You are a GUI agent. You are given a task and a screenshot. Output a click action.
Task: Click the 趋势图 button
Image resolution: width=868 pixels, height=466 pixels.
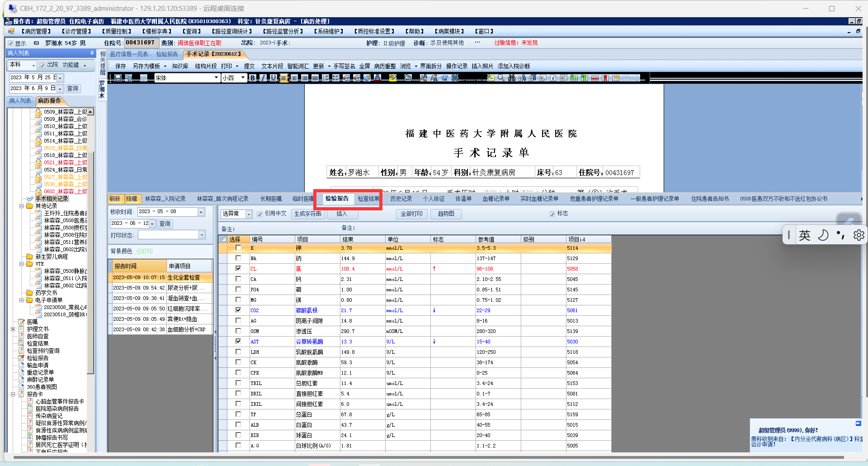click(446, 214)
